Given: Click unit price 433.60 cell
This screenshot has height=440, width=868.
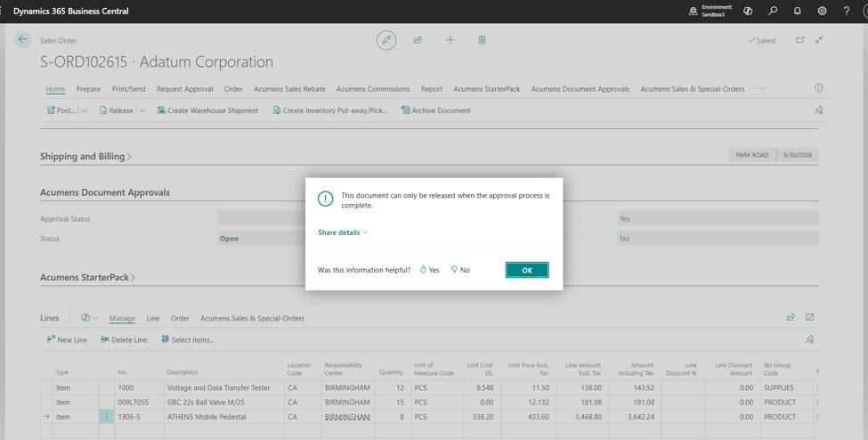Looking at the screenshot, I should (x=530, y=417).
